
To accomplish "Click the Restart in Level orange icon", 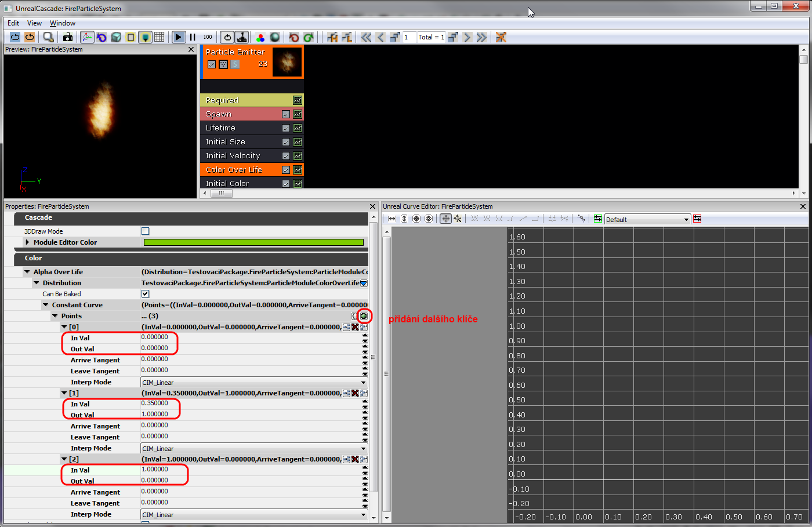I will pyautogui.click(x=29, y=37).
